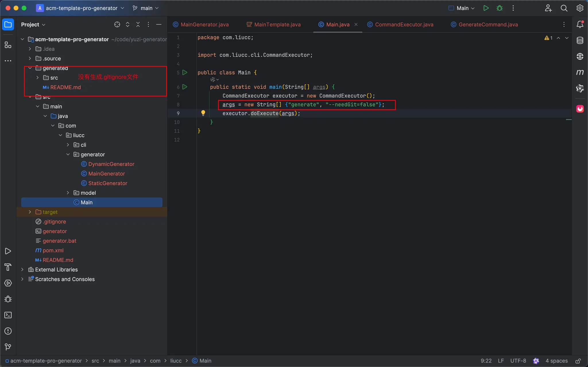Viewport: 588px width, 367px height.
Task: Open the Database tool window icon
Action: click(580, 40)
